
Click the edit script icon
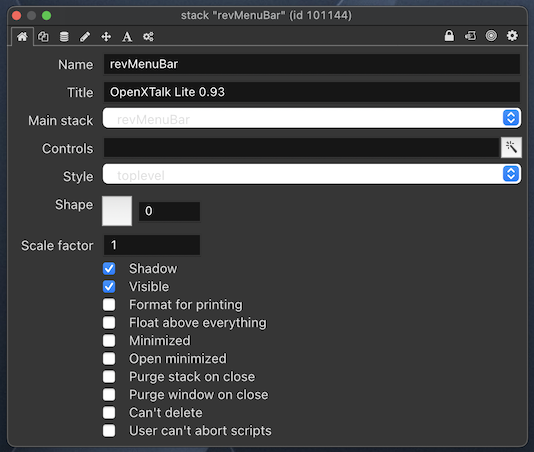(x=470, y=36)
